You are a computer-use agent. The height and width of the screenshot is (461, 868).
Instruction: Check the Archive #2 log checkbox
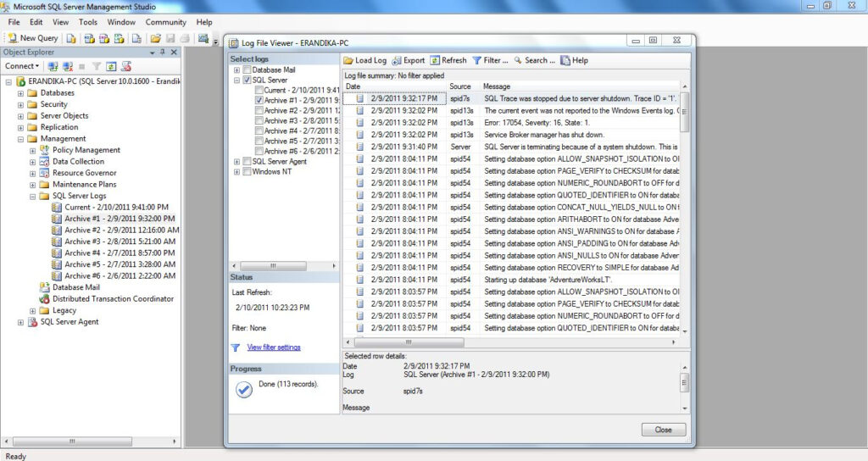click(259, 111)
